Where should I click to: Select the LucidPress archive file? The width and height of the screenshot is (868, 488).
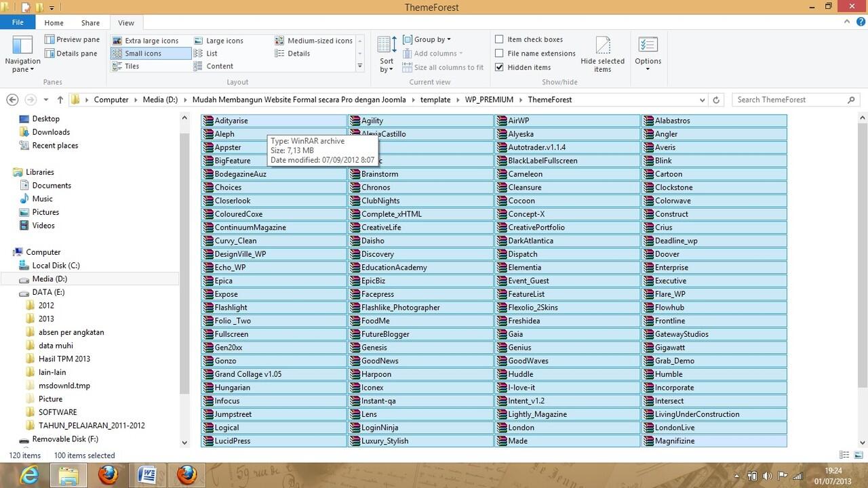pos(274,441)
